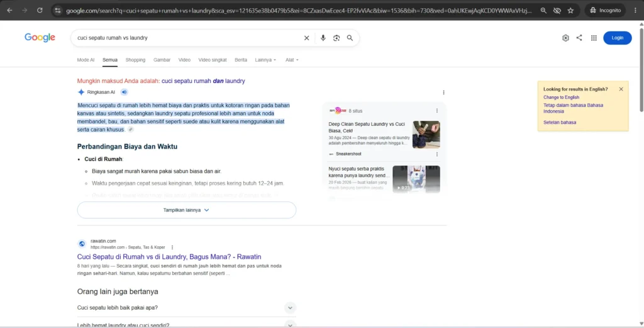
Task: Expand 'Cuci sepatu lebih baik pakai apa?'
Action: [186, 307]
